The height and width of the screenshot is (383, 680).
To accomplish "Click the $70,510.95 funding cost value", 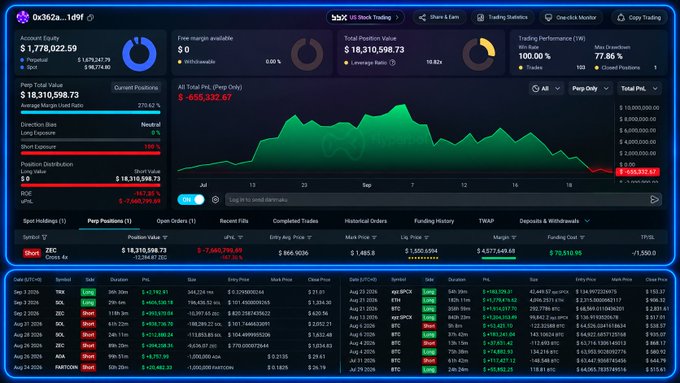I will (x=566, y=253).
